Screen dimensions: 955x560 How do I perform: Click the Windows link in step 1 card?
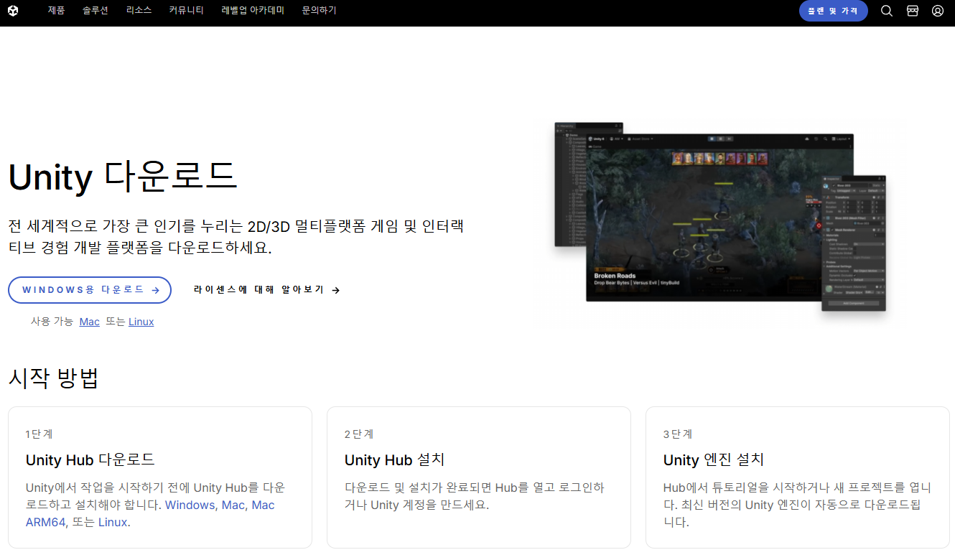point(190,505)
